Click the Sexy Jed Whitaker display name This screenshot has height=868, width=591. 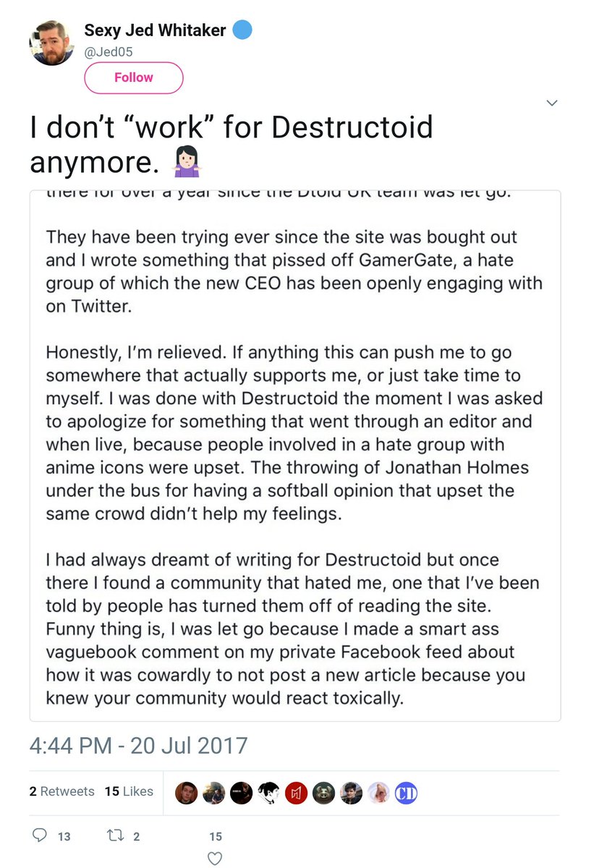[x=156, y=30]
